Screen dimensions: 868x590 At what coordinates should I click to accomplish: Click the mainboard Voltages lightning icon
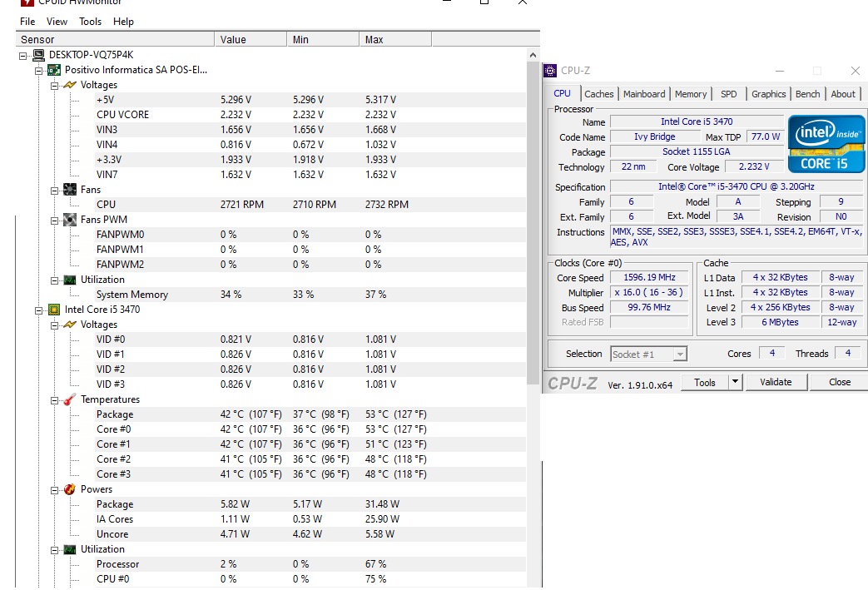70,85
